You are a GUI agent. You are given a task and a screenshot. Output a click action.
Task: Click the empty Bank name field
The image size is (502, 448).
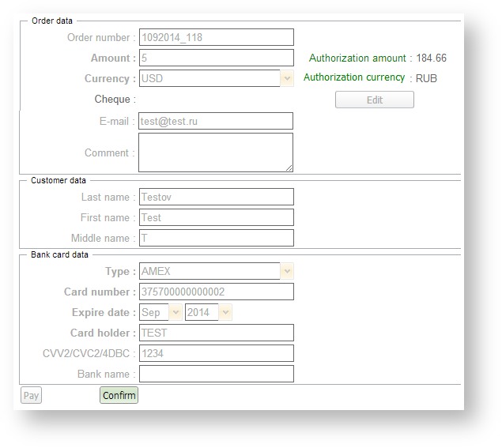217,374
